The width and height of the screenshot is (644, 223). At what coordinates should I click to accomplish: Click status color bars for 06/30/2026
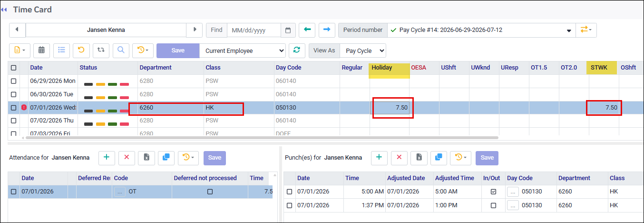(x=107, y=98)
